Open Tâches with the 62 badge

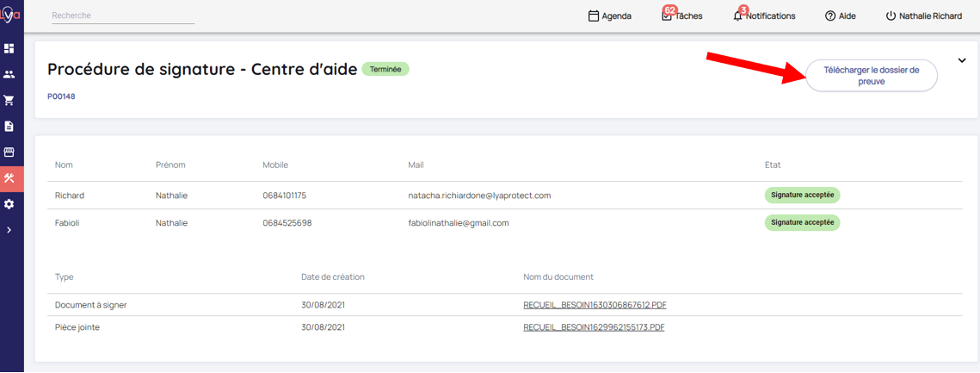[x=681, y=16]
